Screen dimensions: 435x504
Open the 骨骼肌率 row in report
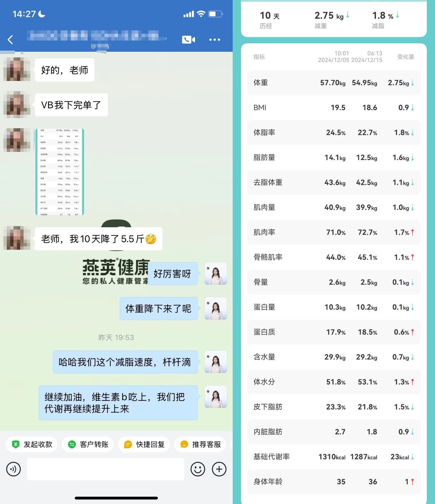coord(334,257)
